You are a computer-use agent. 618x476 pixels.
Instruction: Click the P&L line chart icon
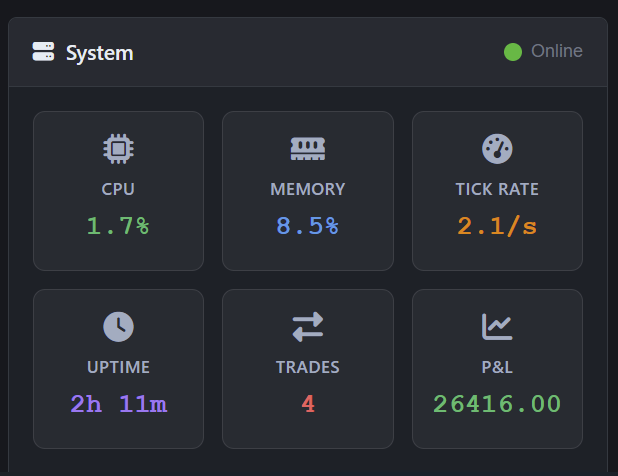(x=497, y=327)
